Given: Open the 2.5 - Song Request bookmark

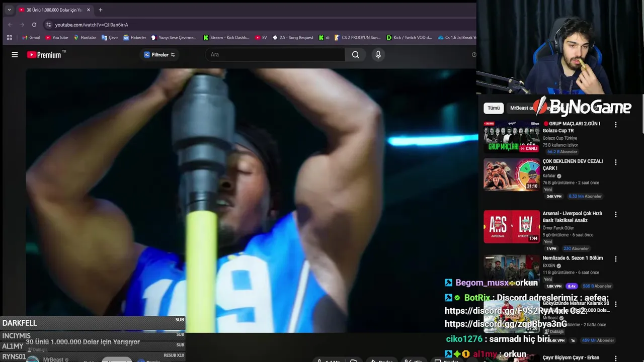Looking at the screenshot, I should click(293, 37).
